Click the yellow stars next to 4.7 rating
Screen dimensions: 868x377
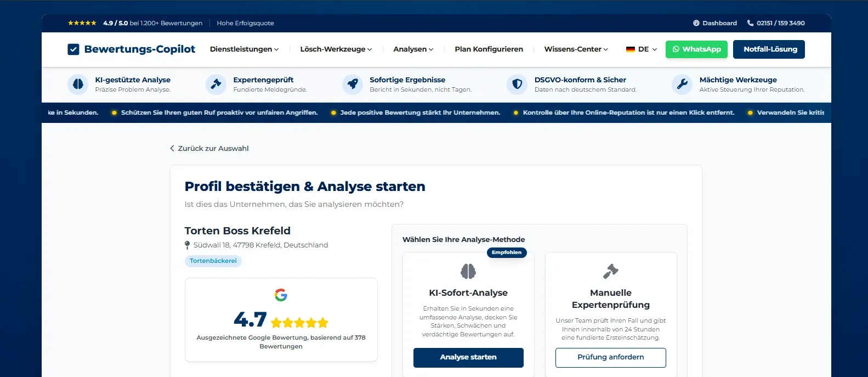[299, 323]
